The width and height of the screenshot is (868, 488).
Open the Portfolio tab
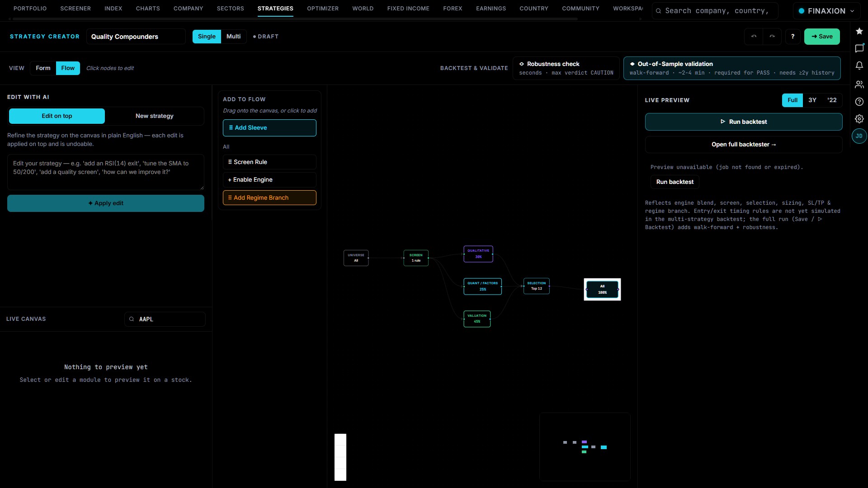[30, 9]
